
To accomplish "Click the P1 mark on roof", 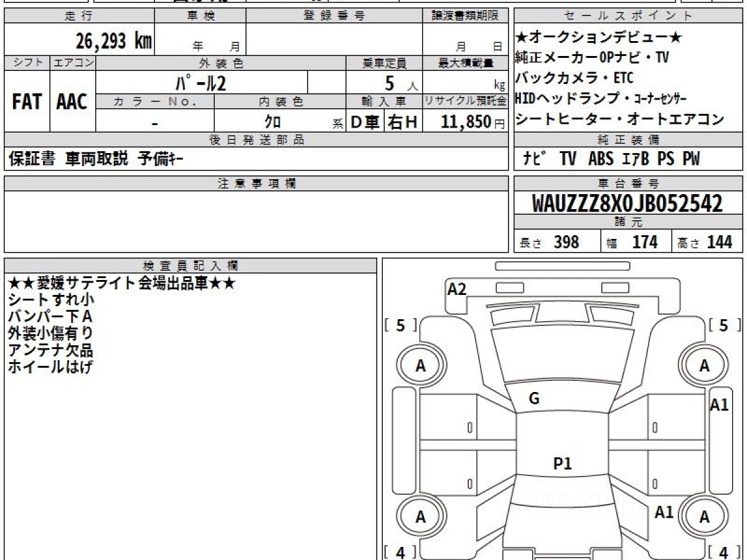I will click(563, 463).
